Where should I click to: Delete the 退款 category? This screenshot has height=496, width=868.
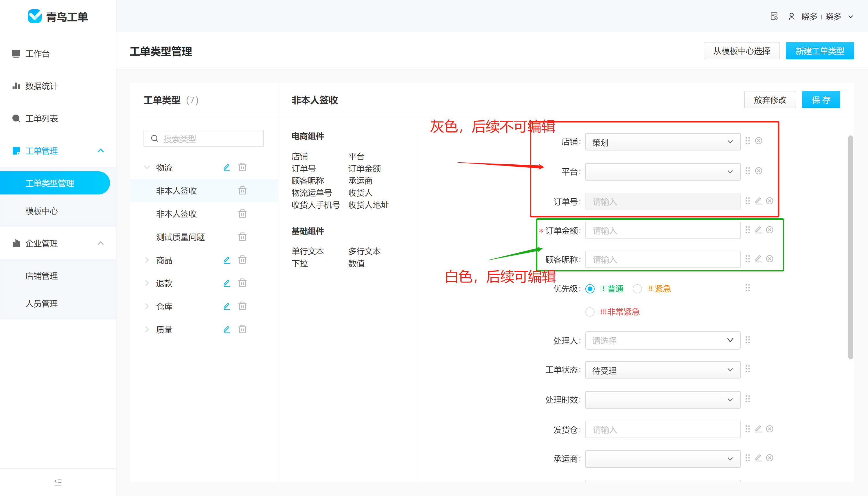242,283
